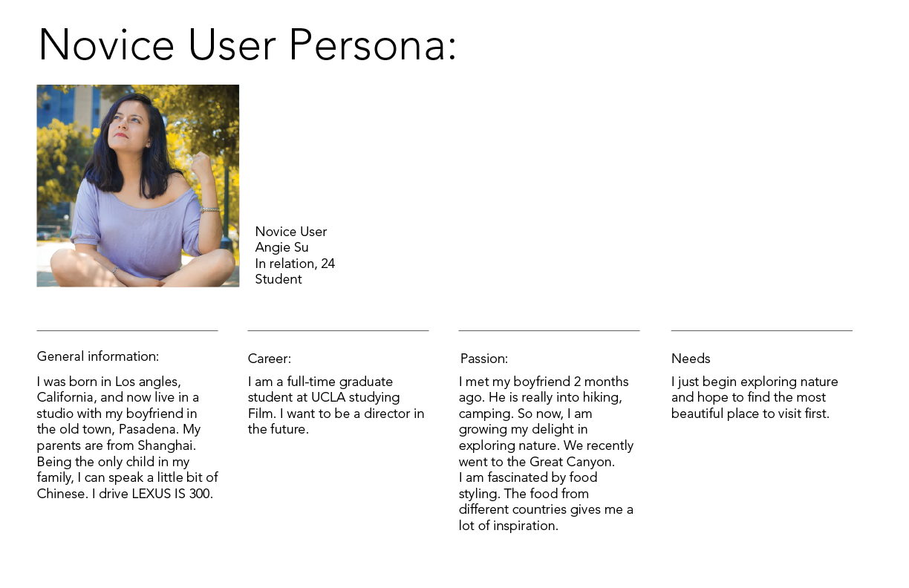Click the name Angie Su
Viewport: 909px width, 588px height.
[x=281, y=248]
